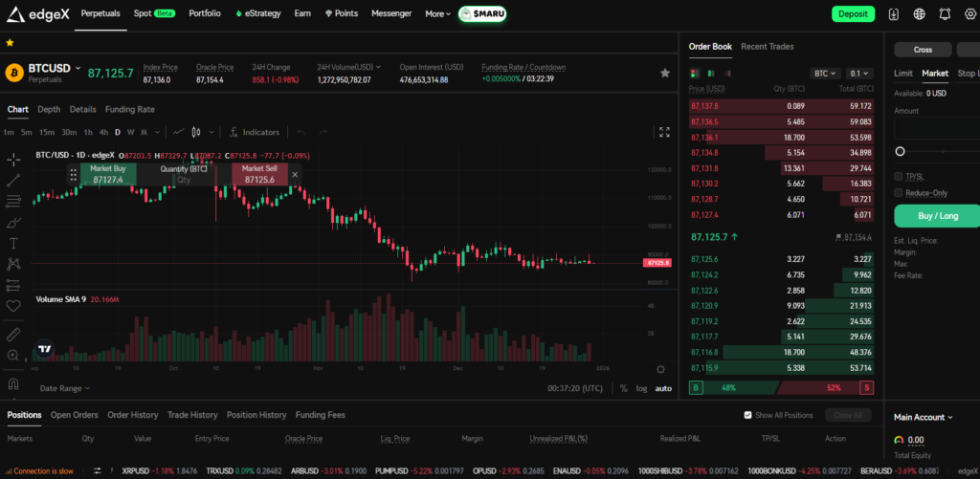Open the More menu dropdown
This screenshot has width=980, height=479.
437,13
